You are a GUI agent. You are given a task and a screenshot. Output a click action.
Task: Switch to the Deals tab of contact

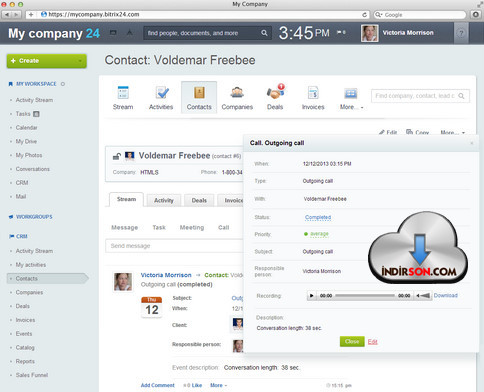[x=199, y=200]
